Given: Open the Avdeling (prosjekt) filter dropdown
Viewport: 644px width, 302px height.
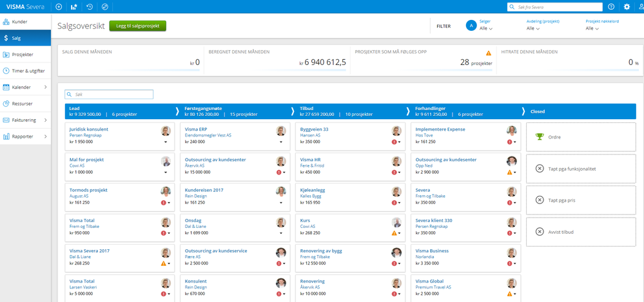Looking at the screenshot, I should pyautogui.click(x=533, y=28).
